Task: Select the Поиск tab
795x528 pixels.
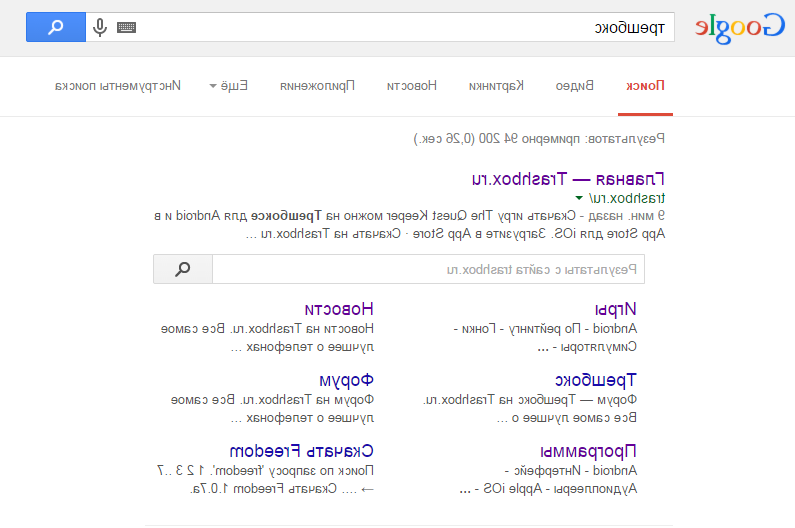Action: pyautogui.click(x=645, y=86)
